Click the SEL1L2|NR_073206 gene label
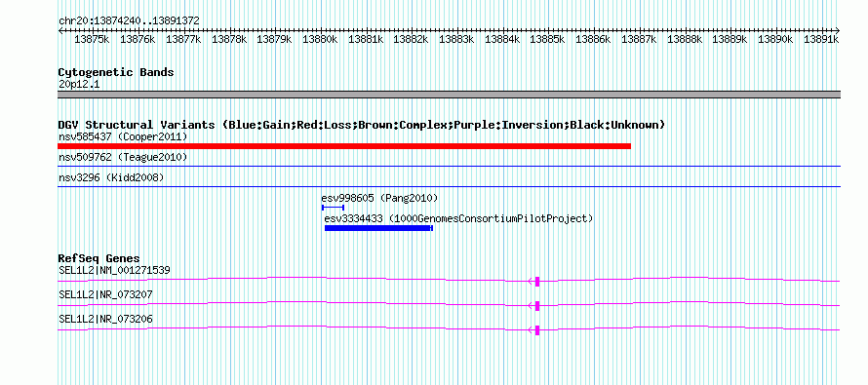The height and width of the screenshot is (385, 868). (105, 319)
